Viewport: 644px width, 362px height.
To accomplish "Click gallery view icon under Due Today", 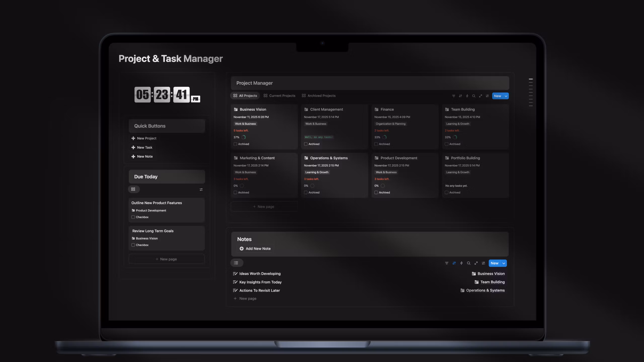I will tap(133, 189).
